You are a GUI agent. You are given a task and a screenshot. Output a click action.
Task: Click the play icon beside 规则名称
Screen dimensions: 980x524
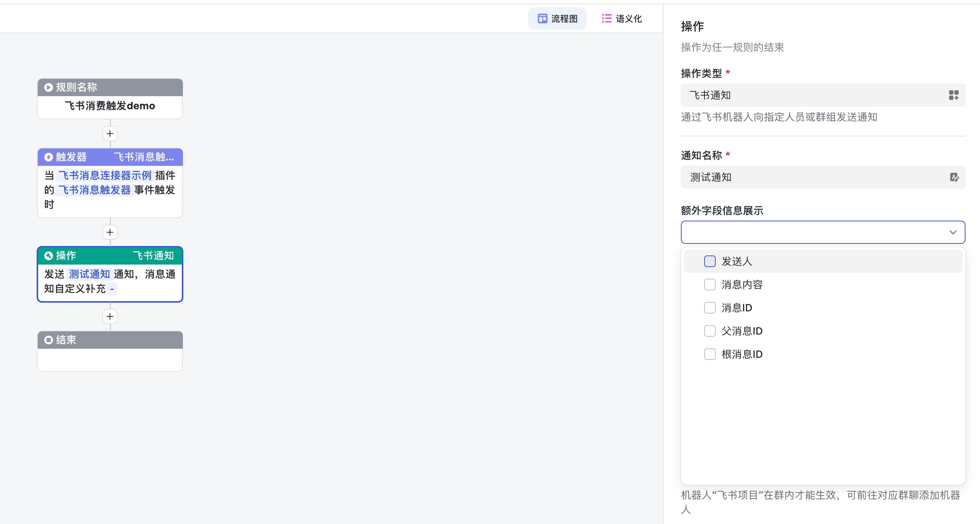tap(48, 87)
